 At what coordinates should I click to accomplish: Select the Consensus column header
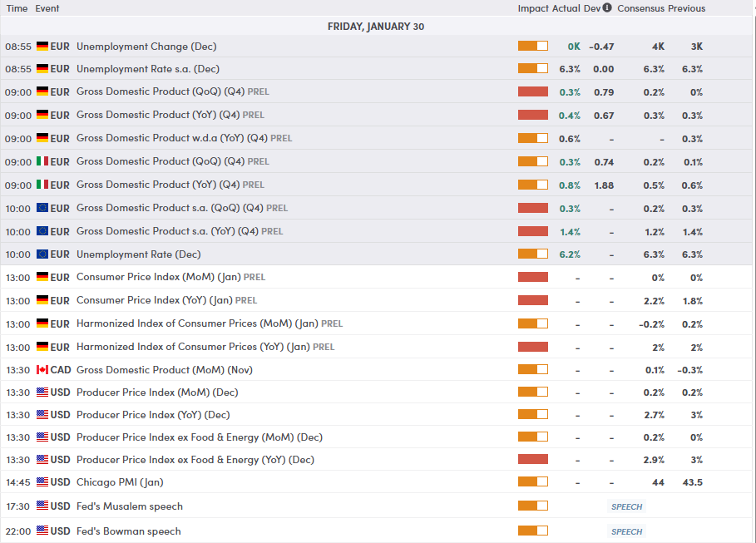[x=640, y=8]
